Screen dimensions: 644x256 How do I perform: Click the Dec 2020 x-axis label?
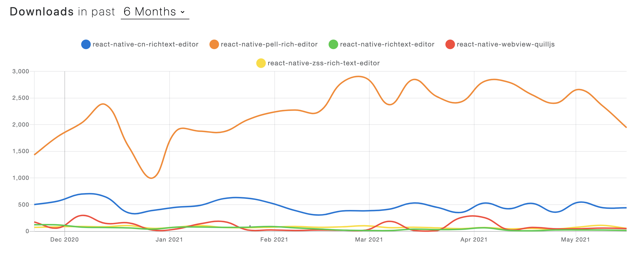pyautogui.click(x=64, y=240)
